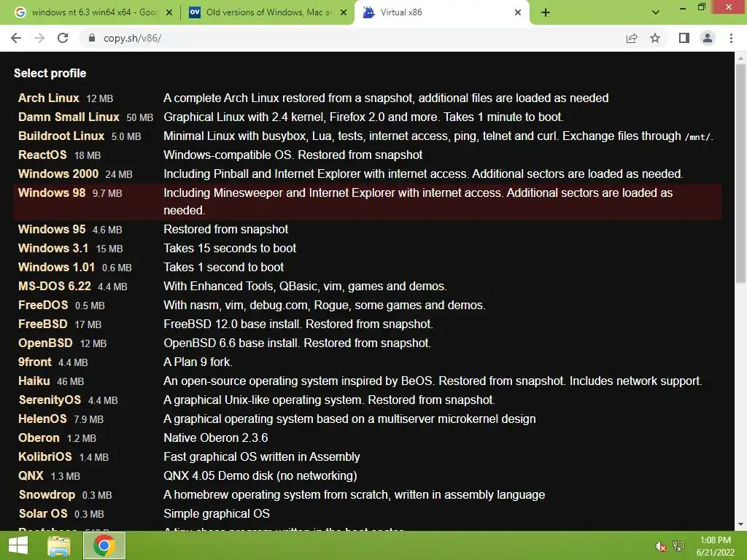
Task: Close the Virtual x86 tab
Action: click(518, 12)
